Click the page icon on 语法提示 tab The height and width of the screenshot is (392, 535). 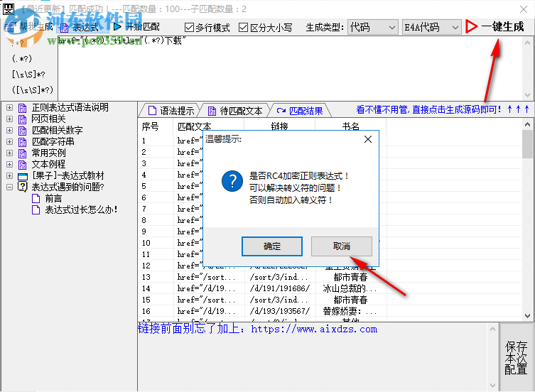(x=152, y=111)
